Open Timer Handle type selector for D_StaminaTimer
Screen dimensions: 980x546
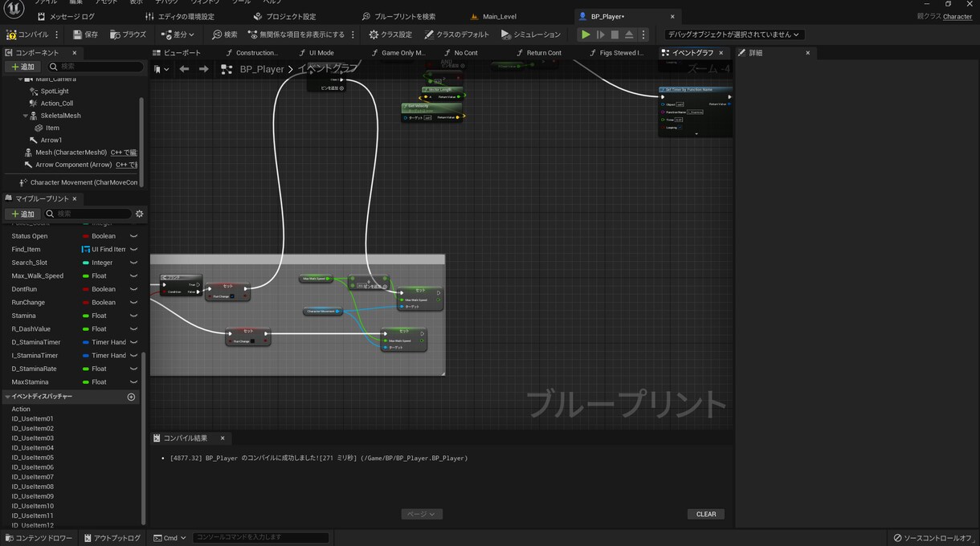(103, 342)
